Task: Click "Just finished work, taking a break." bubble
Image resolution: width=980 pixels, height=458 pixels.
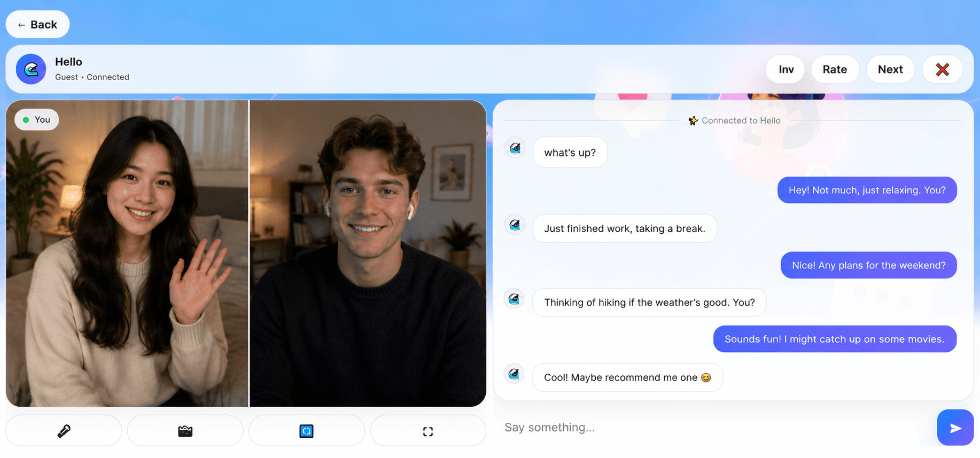Action: 625,228
